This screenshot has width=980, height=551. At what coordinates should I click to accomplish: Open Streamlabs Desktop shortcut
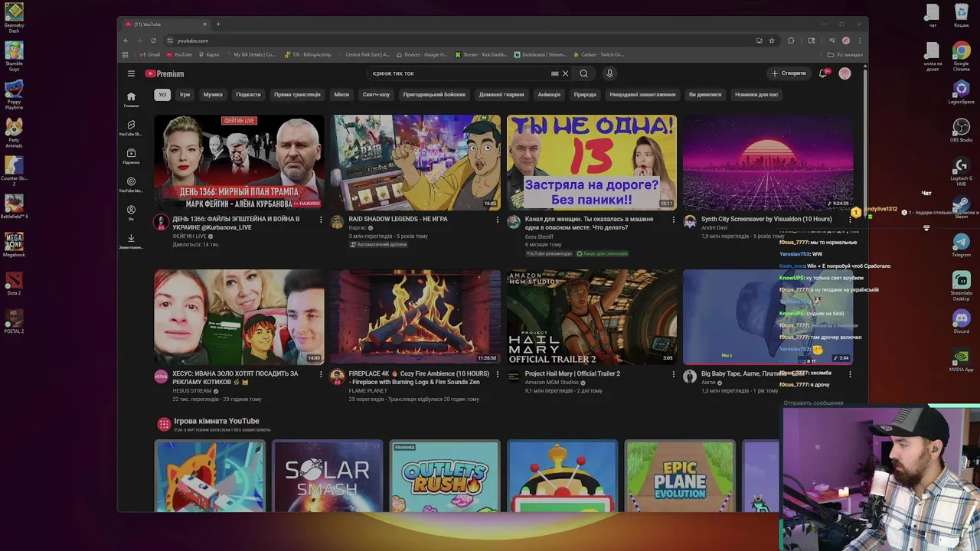tap(961, 285)
